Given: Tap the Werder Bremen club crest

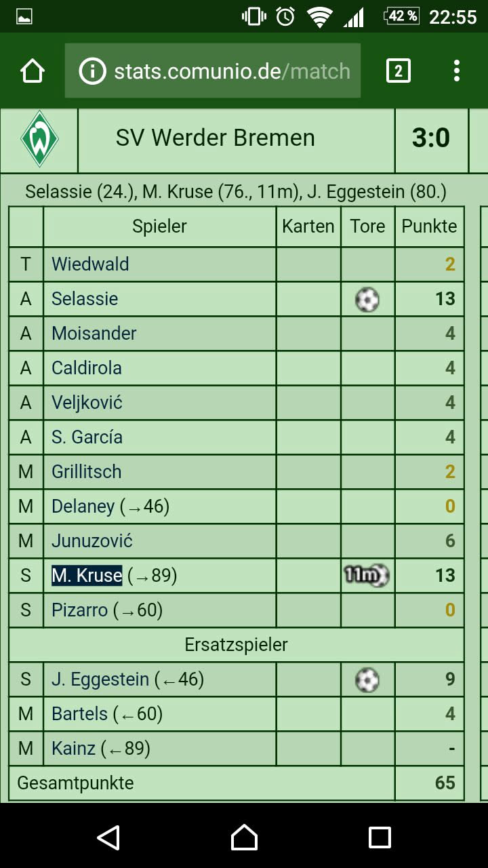Looking at the screenshot, I should (x=39, y=138).
